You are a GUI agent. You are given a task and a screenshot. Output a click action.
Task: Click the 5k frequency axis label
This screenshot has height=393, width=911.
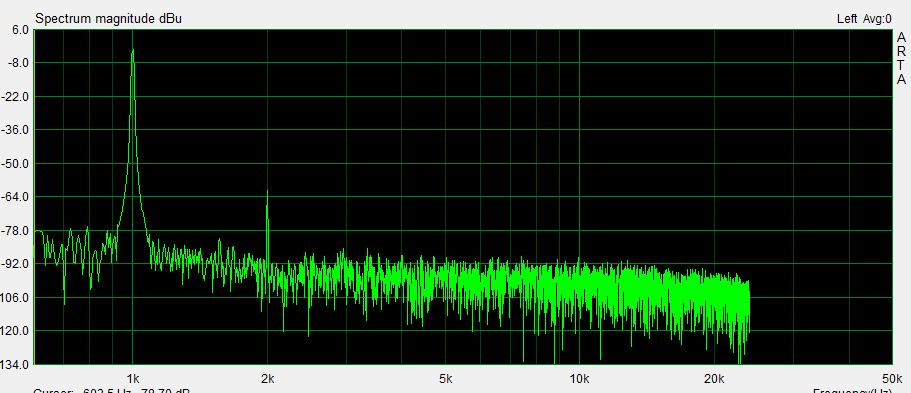pyautogui.click(x=446, y=378)
